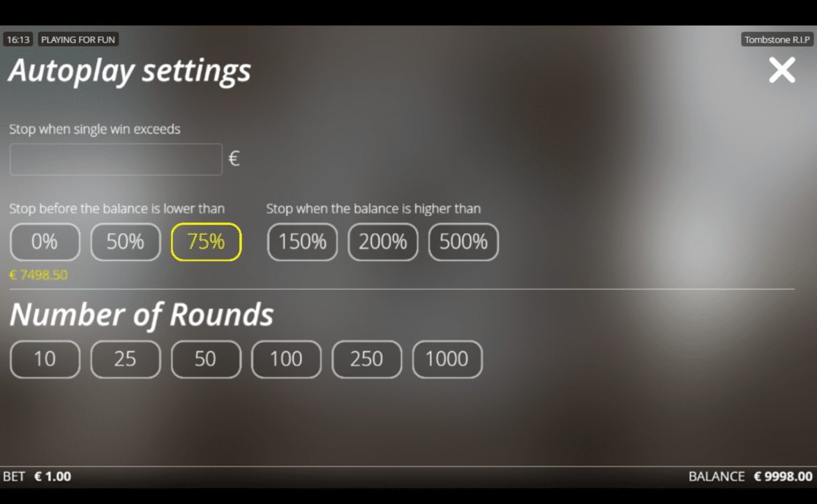Start autoplay with 25 rounds
Screen dimensions: 817x504
126,359
